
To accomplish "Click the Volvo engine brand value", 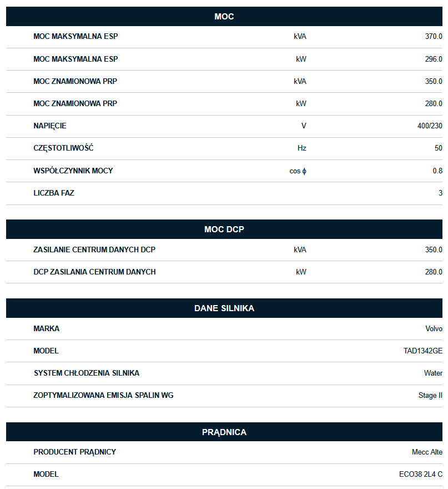I will pos(434,328).
